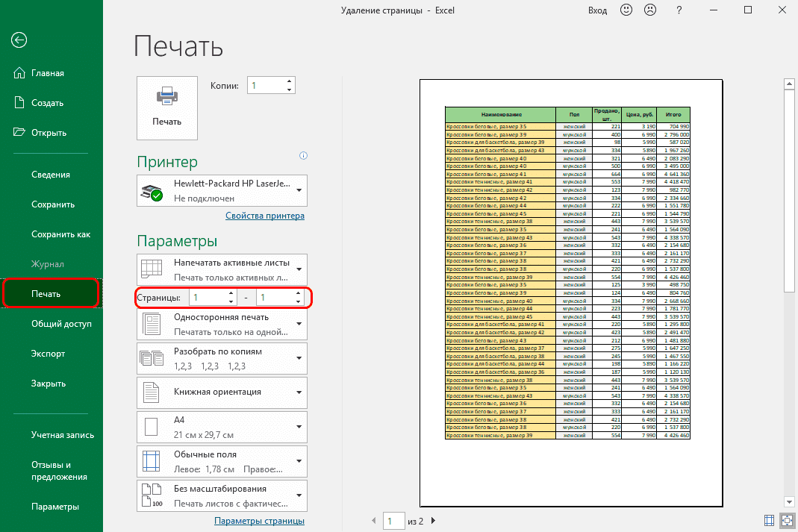Go to previous page in preview
This screenshot has height=532, width=798.
coord(374,520)
